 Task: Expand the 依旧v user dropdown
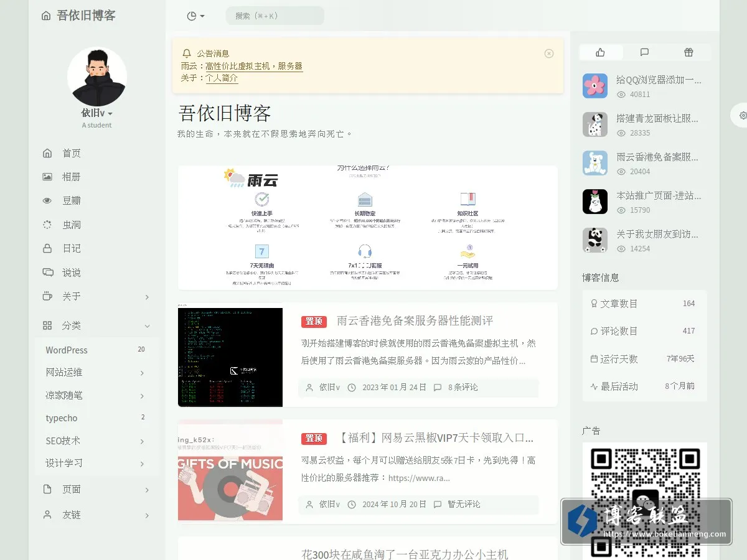pos(97,113)
